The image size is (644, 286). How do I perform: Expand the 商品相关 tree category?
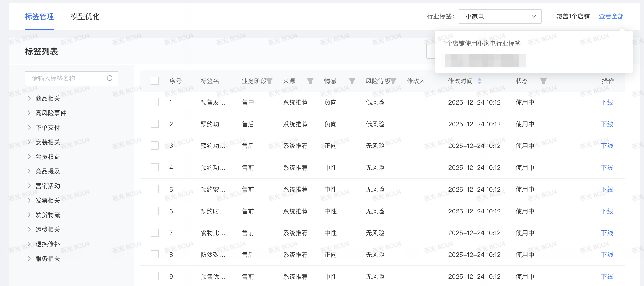coord(29,98)
